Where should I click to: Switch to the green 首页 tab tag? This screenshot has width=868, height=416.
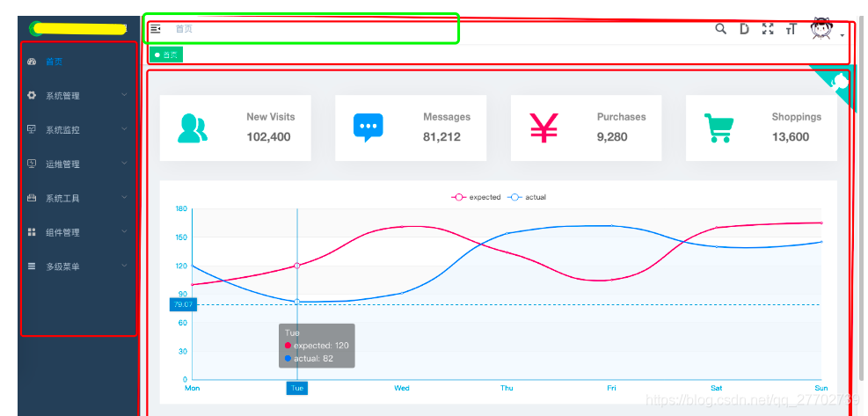pyautogui.click(x=166, y=55)
